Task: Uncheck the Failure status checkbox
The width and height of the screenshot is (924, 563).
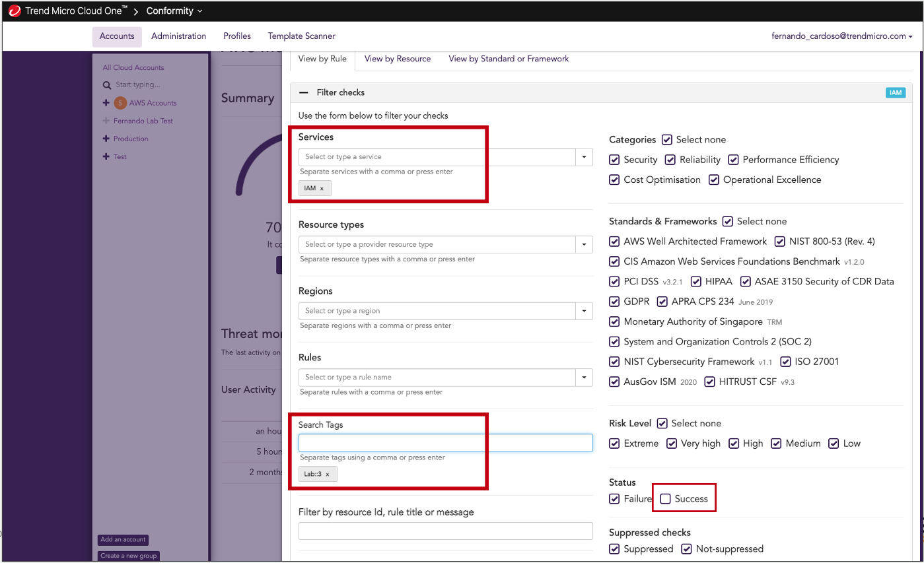Action: point(614,499)
